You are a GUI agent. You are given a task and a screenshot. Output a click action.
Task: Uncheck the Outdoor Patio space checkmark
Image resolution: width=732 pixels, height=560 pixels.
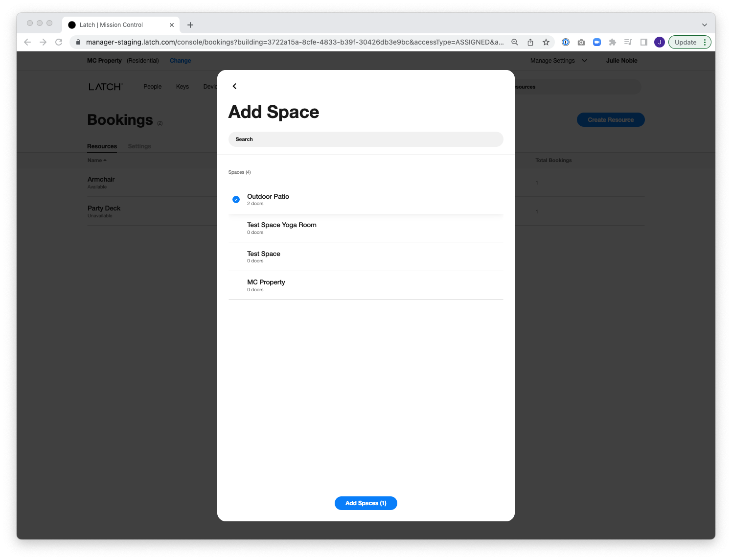pyautogui.click(x=236, y=199)
